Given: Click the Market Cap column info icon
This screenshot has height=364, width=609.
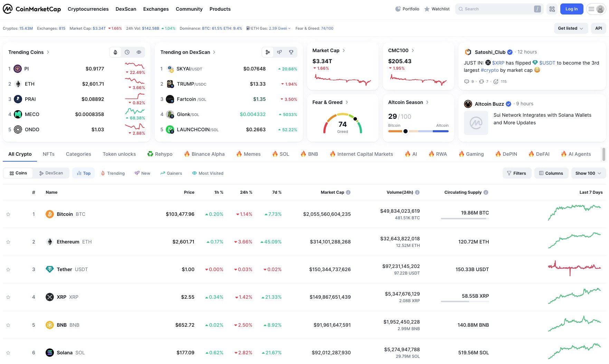Looking at the screenshot, I should pos(348,192).
